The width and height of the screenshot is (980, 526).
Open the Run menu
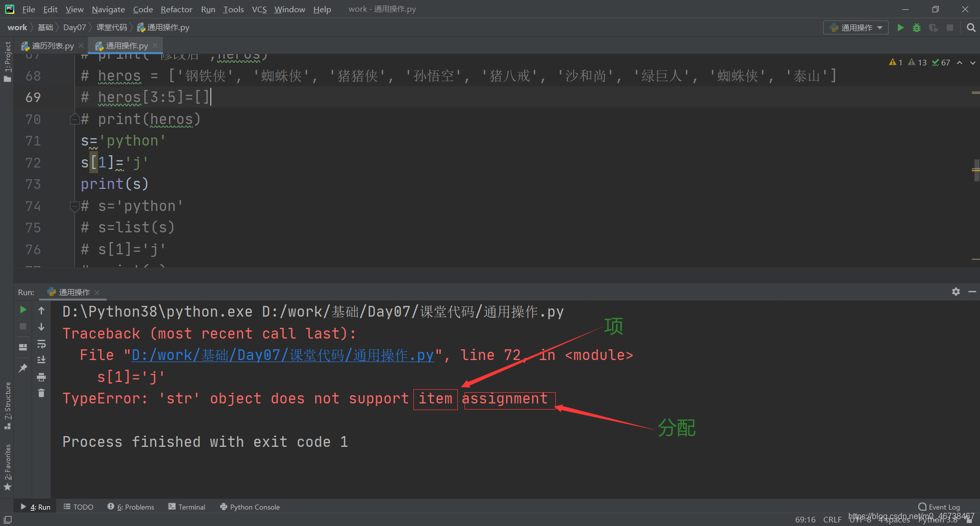tap(208, 9)
